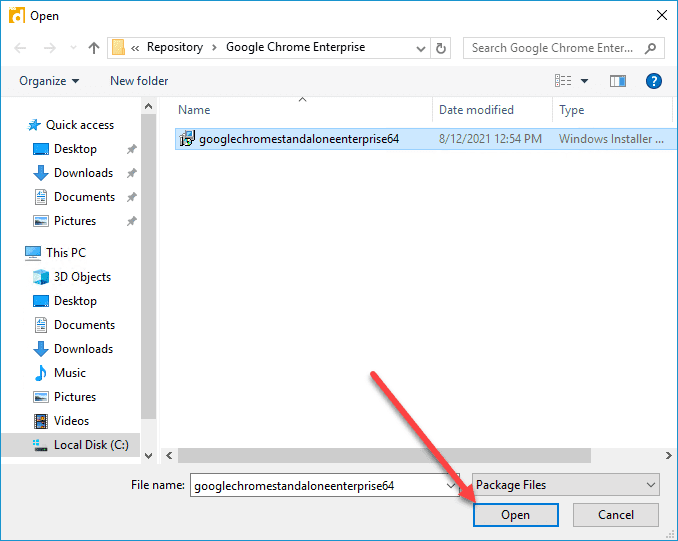Select Quick access in the sidebar
The image size is (678, 541).
tap(70, 125)
